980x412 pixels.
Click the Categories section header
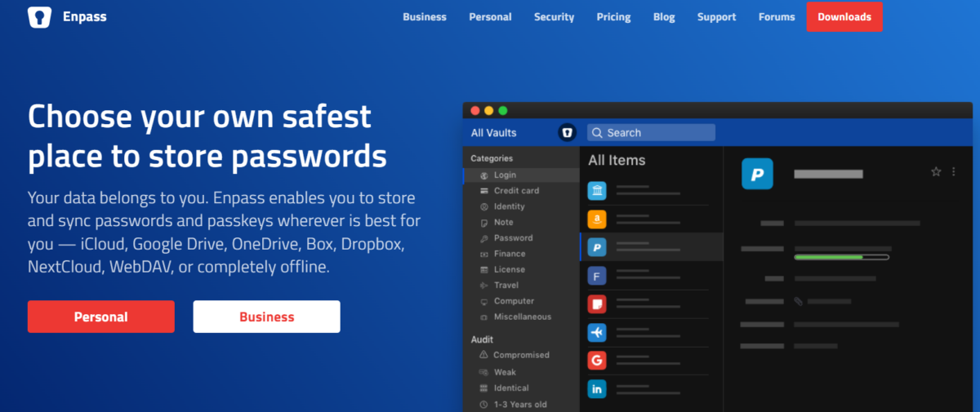[x=492, y=158]
